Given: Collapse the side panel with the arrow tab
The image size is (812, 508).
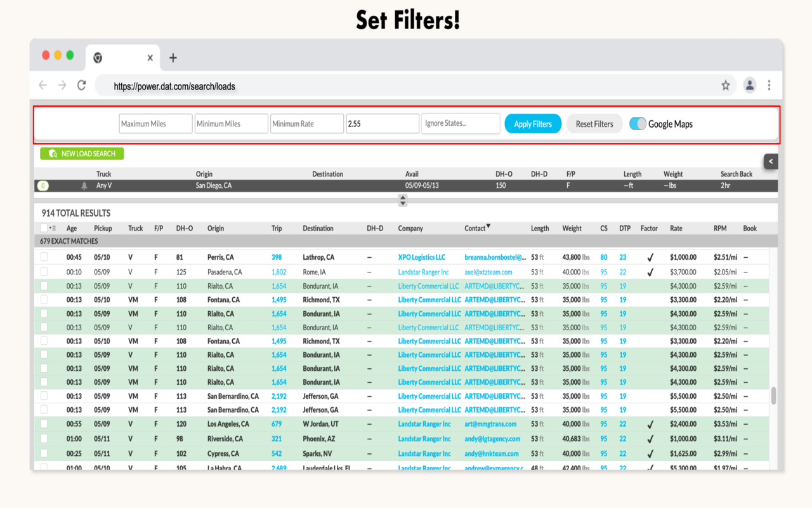Looking at the screenshot, I should click(771, 161).
